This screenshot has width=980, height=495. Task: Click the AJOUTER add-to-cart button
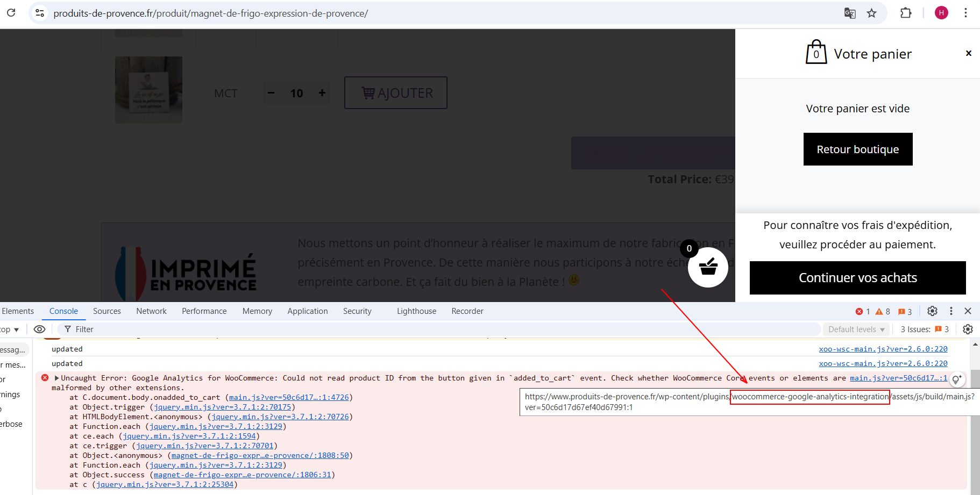tap(396, 93)
